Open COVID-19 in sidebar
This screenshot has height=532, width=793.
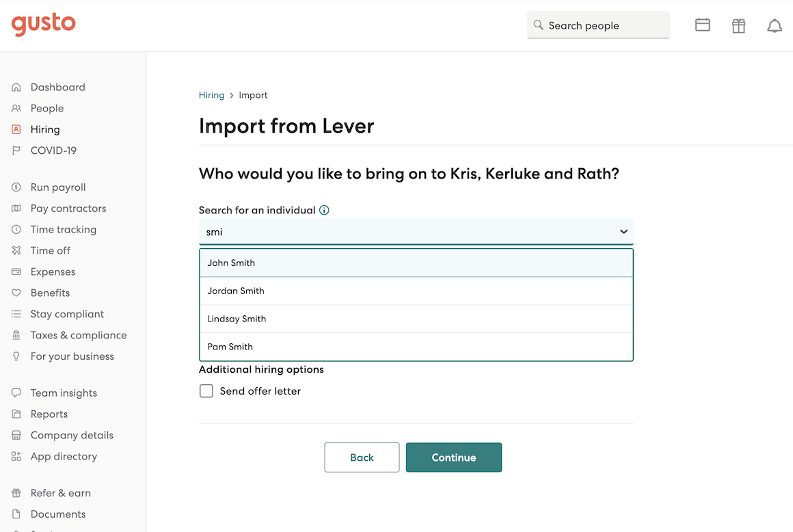[53, 150]
